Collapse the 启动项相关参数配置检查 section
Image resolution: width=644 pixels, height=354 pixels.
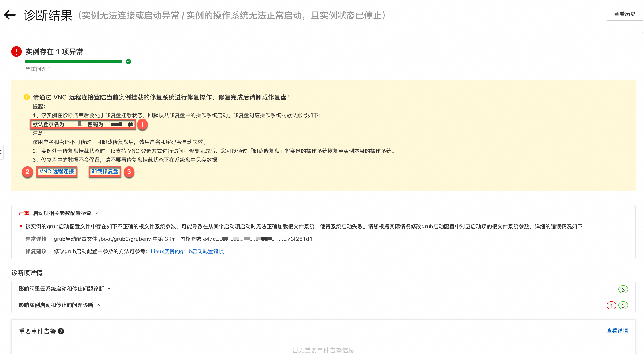98,213
